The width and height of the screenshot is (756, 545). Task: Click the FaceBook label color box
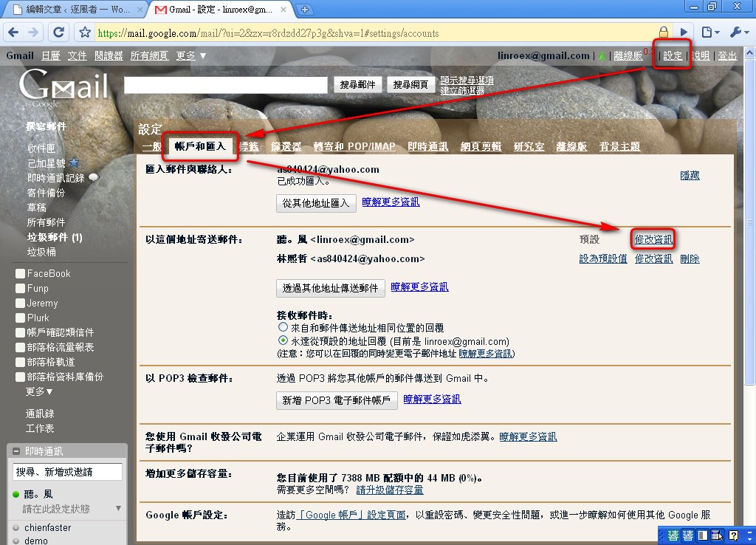click(20, 273)
